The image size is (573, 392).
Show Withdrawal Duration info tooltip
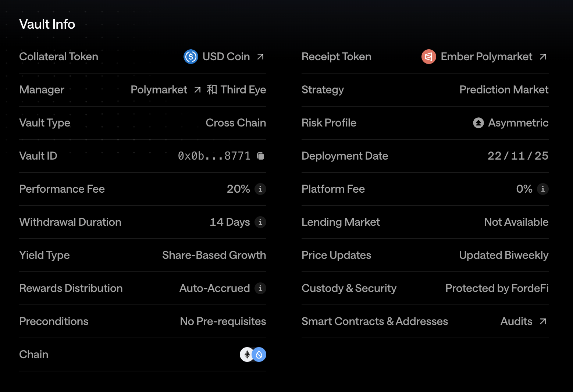(x=260, y=222)
